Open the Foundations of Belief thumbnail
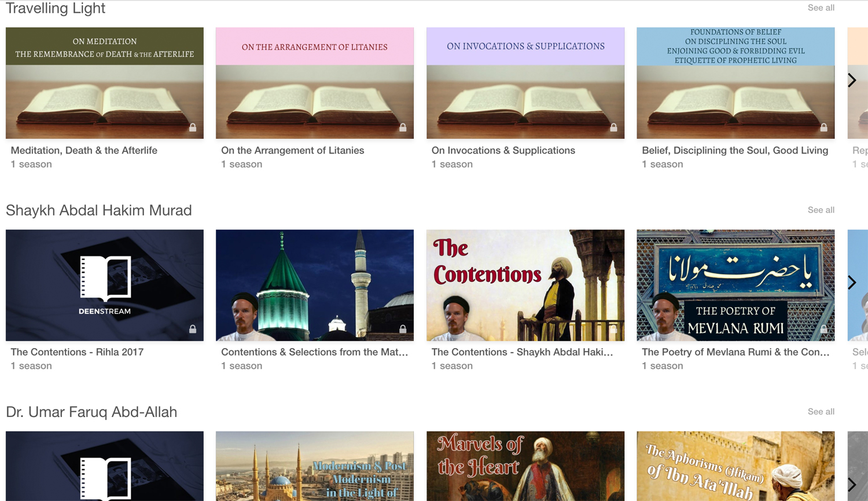868x501 pixels. click(735, 83)
